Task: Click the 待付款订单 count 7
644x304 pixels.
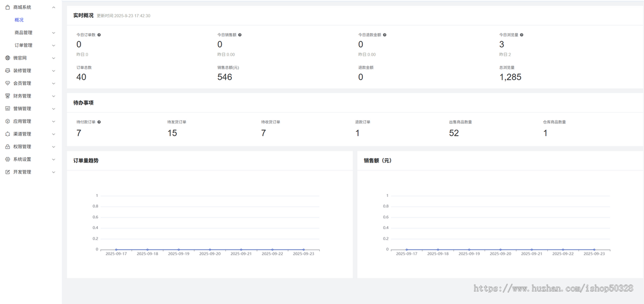Action: tap(79, 133)
